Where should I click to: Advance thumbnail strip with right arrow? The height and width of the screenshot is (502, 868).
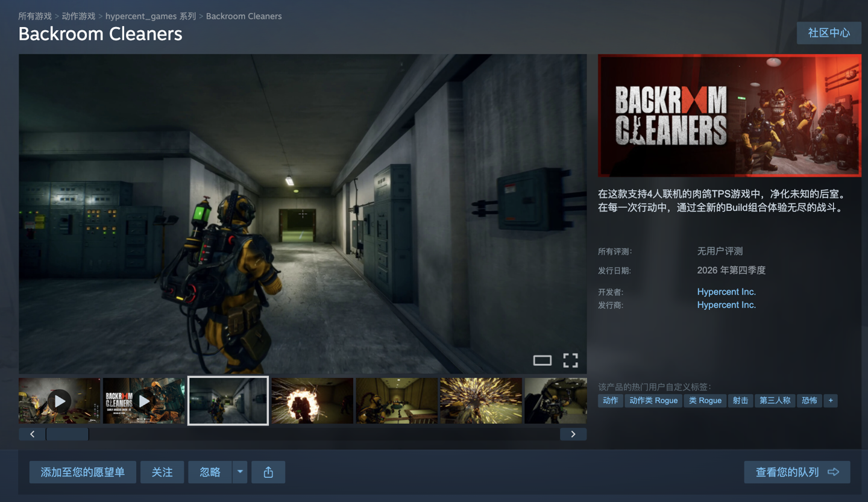click(573, 434)
